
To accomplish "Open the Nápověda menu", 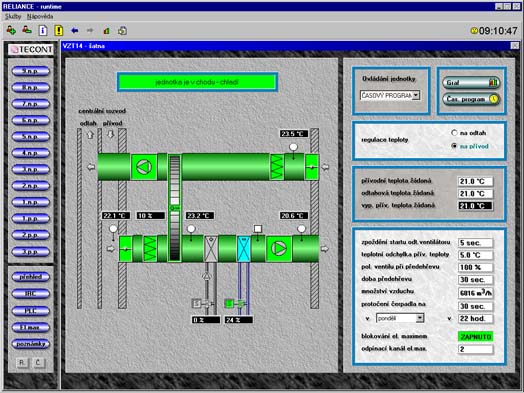I will point(40,16).
